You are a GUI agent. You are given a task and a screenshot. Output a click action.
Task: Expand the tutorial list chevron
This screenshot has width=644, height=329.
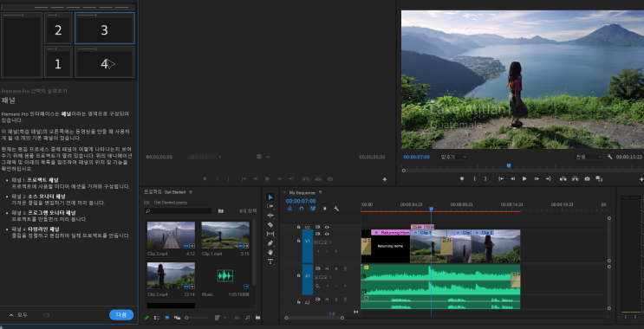point(11,315)
